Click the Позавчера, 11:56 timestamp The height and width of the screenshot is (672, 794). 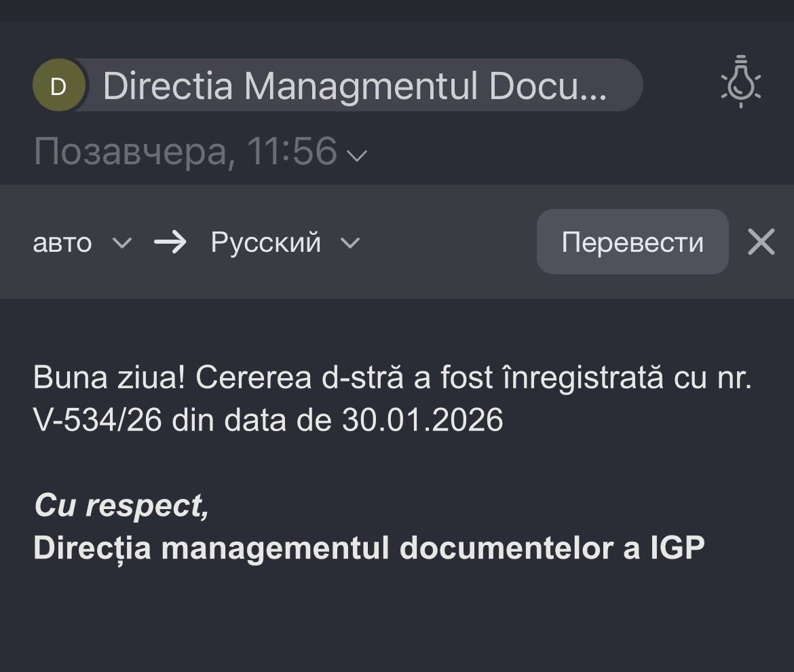pos(185,151)
